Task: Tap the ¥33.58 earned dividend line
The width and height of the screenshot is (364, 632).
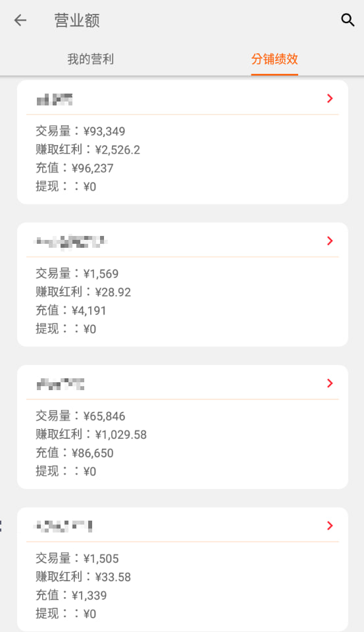Action: (x=84, y=577)
